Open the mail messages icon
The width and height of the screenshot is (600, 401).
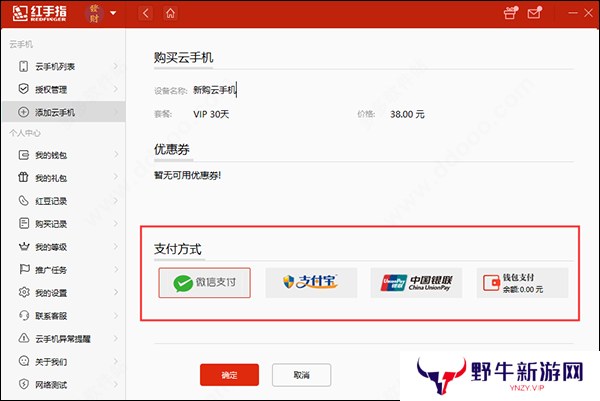(x=534, y=13)
